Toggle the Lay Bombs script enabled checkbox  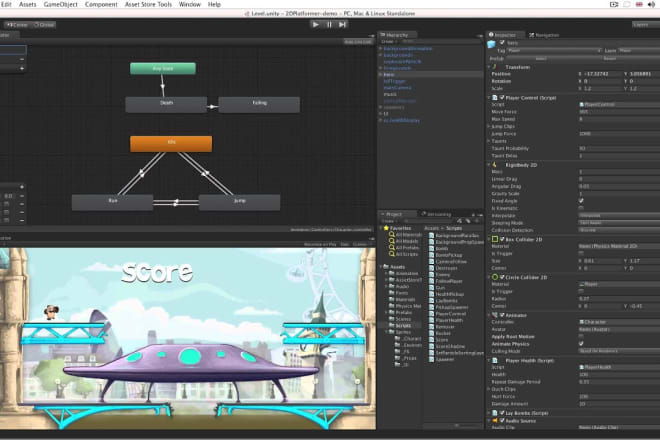tap(502, 413)
